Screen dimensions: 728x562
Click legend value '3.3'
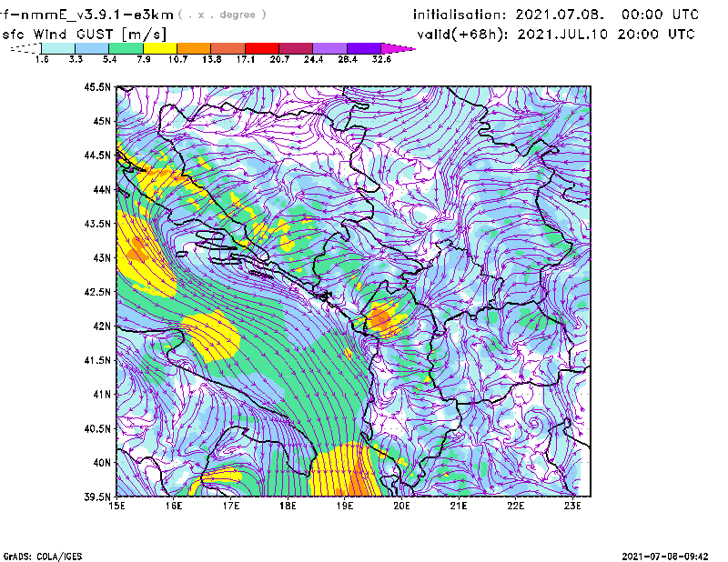pyautogui.click(x=76, y=59)
